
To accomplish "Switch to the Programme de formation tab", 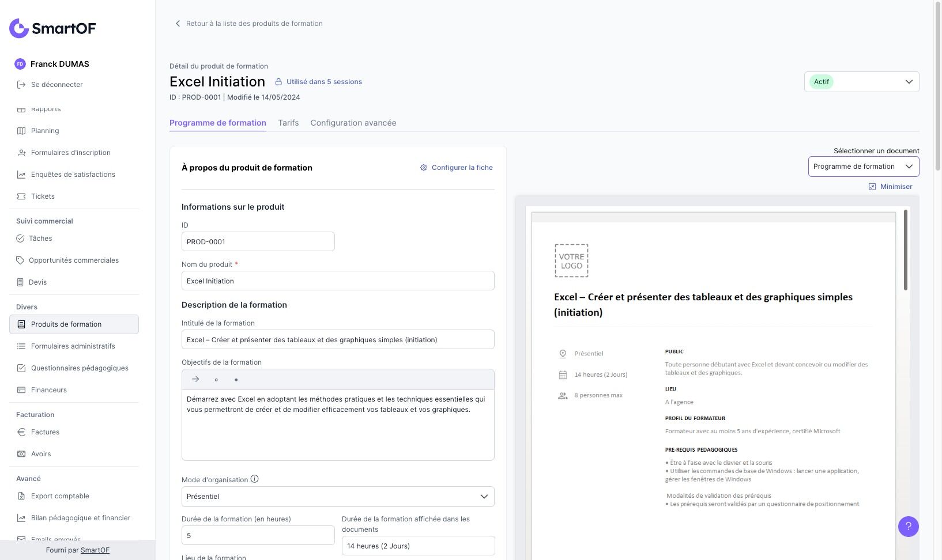I will [x=218, y=123].
